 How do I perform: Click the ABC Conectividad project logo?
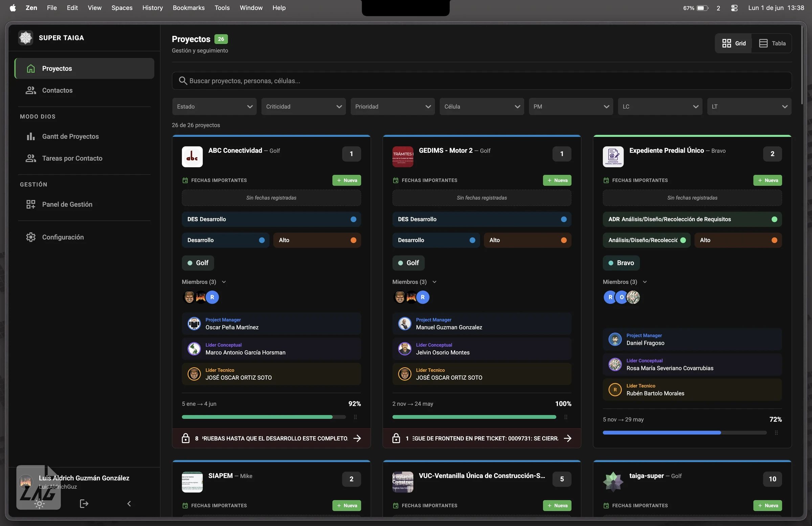click(x=192, y=157)
